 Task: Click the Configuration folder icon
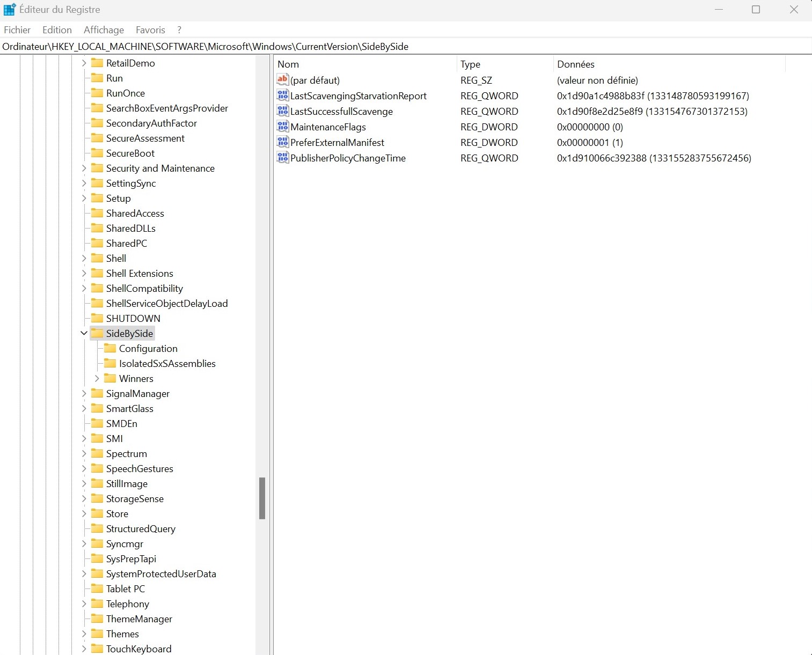pos(110,348)
